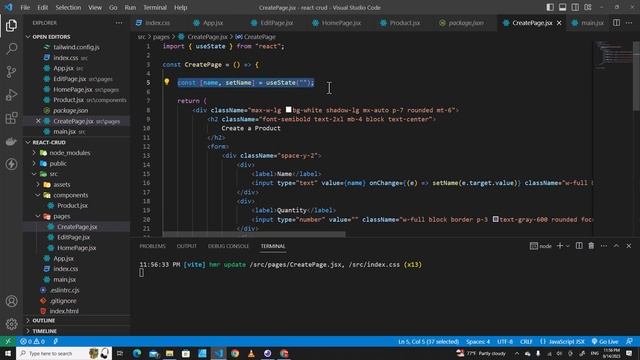Split the editor right
The width and height of the screenshot is (640, 360).
pos(616,23)
